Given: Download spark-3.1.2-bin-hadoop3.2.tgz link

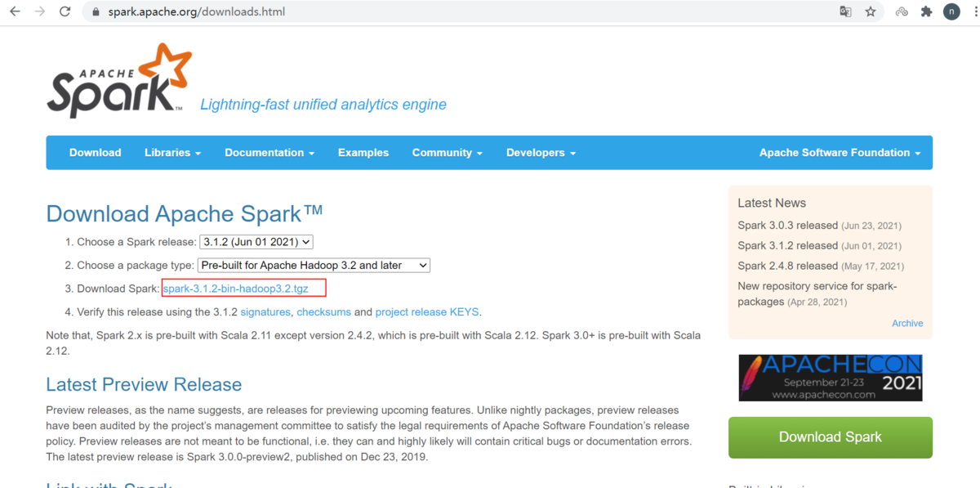Looking at the screenshot, I should 235,289.
